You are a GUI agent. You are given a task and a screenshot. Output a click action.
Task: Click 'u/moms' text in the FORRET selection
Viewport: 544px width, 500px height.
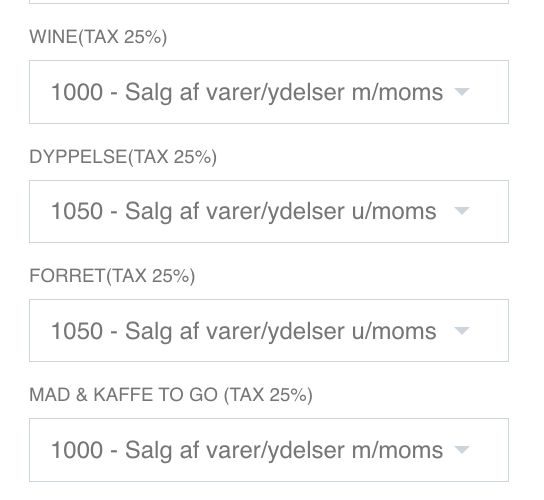[x=394, y=331]
